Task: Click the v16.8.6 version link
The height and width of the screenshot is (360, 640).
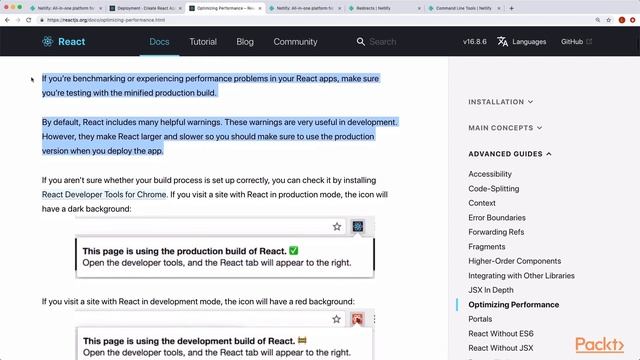Action: coord(475,42)
